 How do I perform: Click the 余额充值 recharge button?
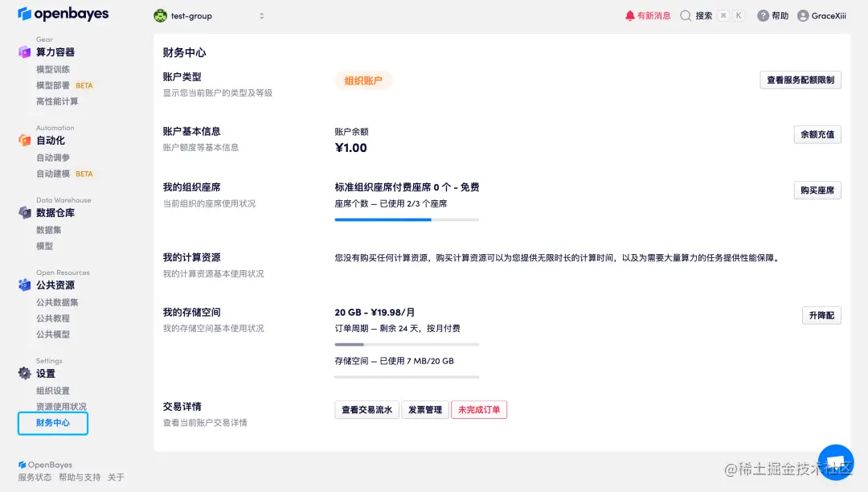(817, 134)
